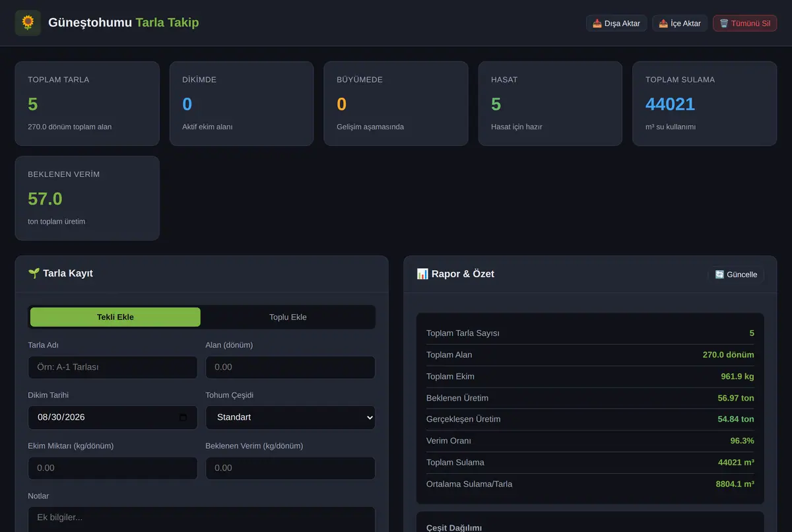Click the 54.84 ton Gerçekleşen Üretim value
This screenshot has width=792, height=532.
(x=736, y=419)
